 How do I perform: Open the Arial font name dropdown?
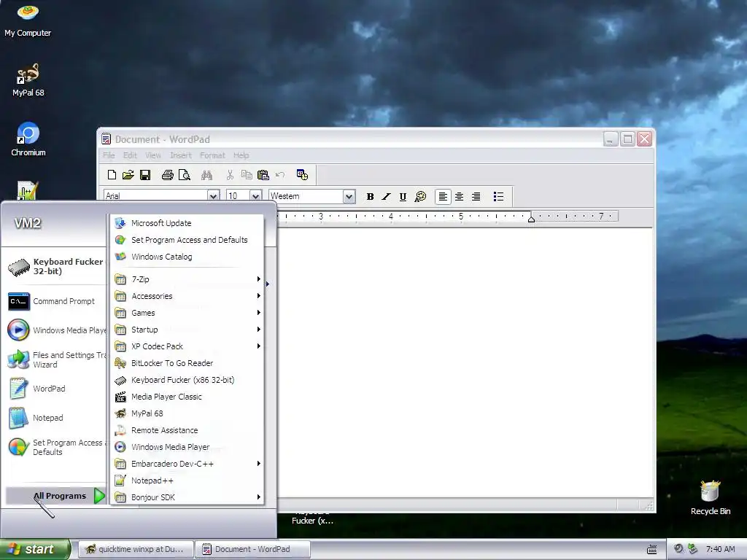pyautogui.click(x=214, y=195)
